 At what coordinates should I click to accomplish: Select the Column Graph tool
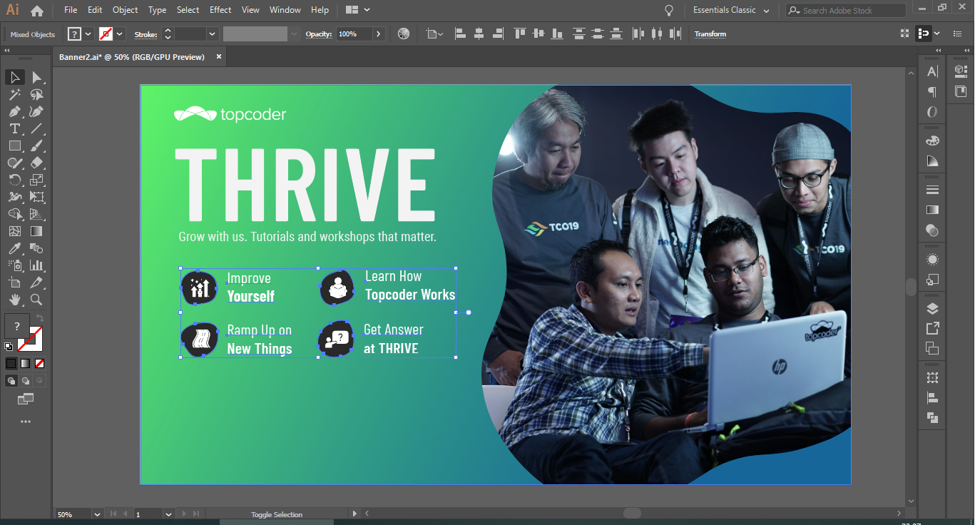(37, 265)
